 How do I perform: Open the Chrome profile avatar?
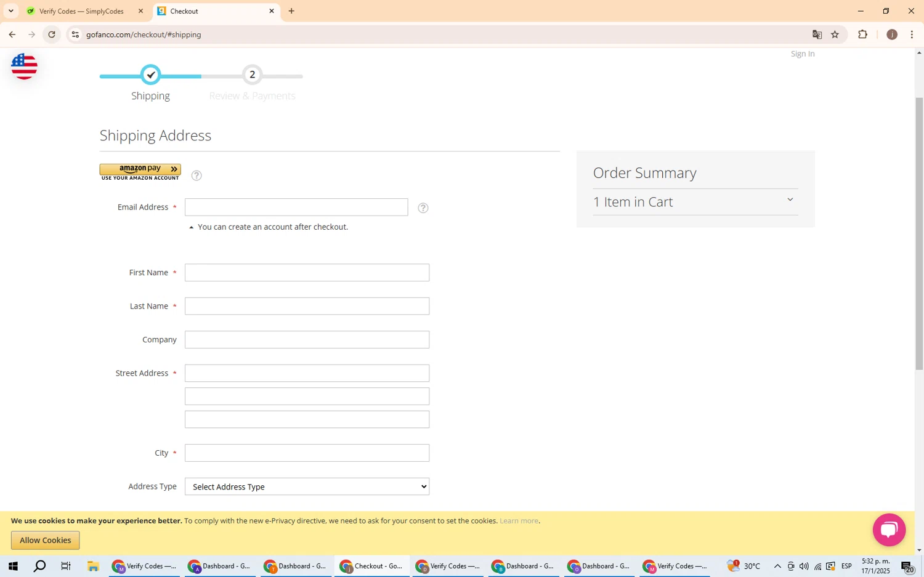coord(892,34)
